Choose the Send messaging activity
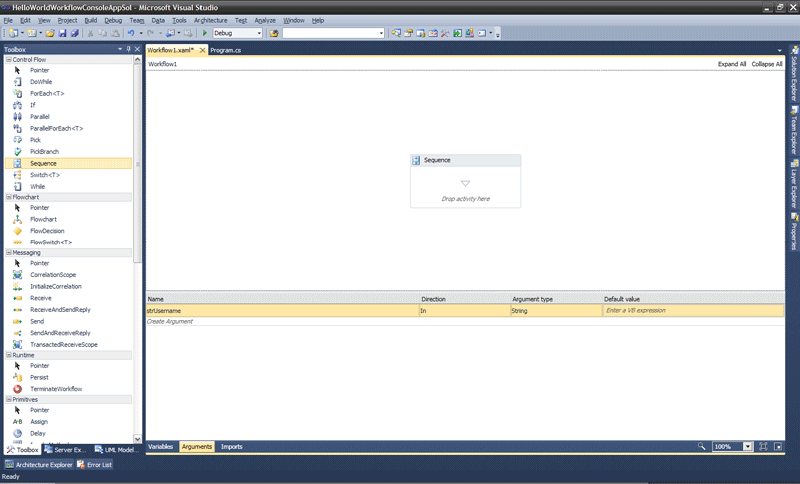 point(37,321)
